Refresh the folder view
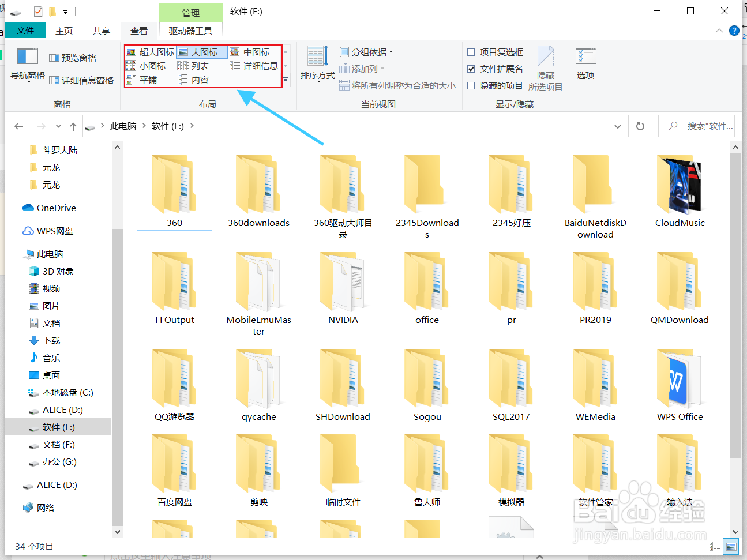Screen dimensions: 747x560 click(640, 126)
